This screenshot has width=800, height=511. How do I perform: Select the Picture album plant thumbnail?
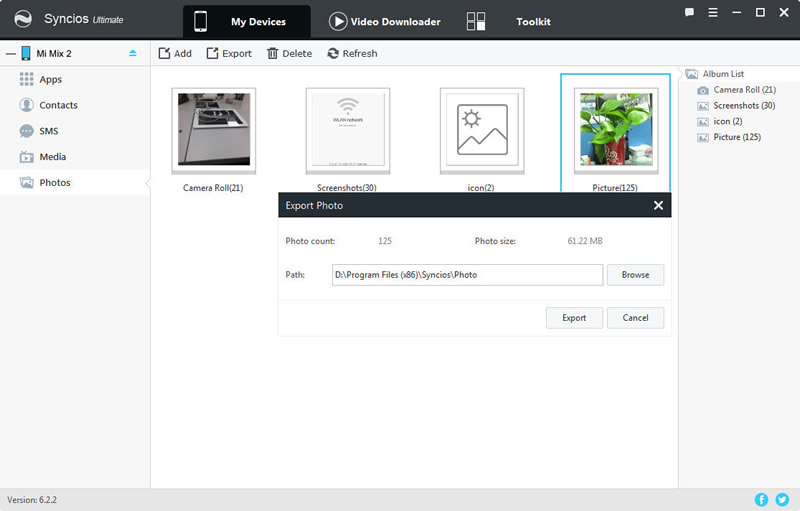pyautogui.click(x=616, y=131)
